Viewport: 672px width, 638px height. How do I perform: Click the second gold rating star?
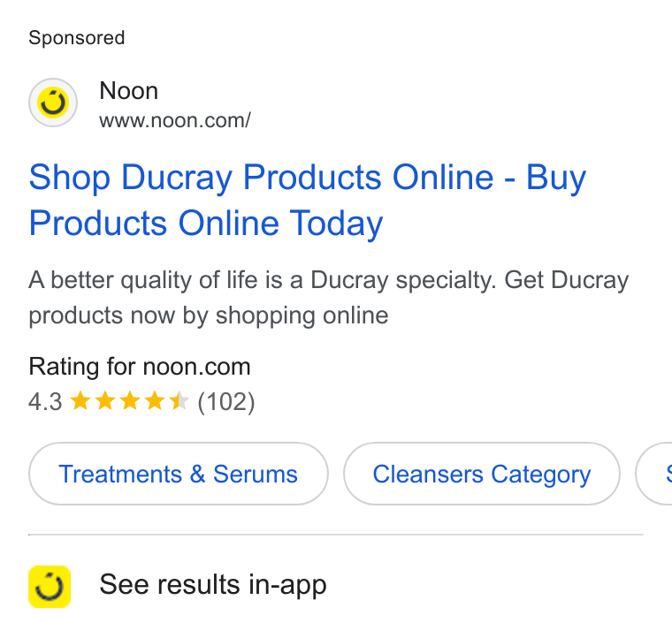[x=105, y=402]
